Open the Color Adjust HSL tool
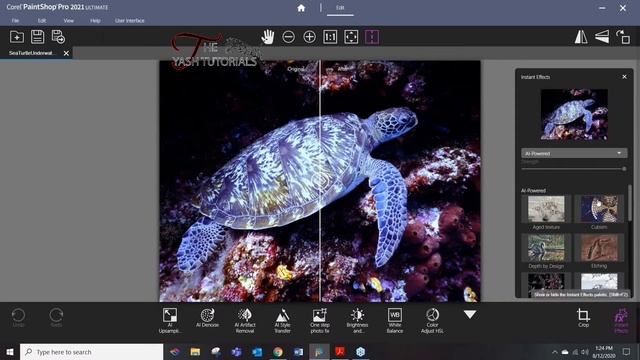Screen dimensions: 640x360 coord(432,320)
